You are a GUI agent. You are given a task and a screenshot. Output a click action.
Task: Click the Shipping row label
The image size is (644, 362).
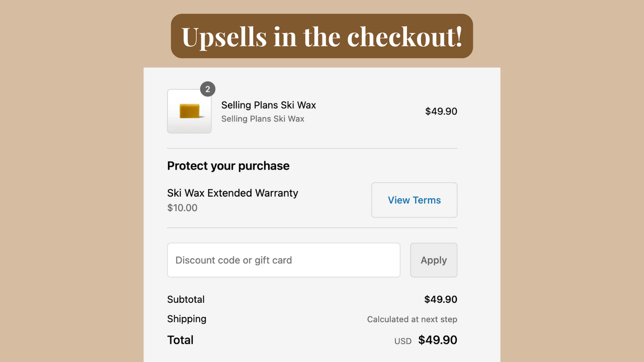tap(187, 319)
